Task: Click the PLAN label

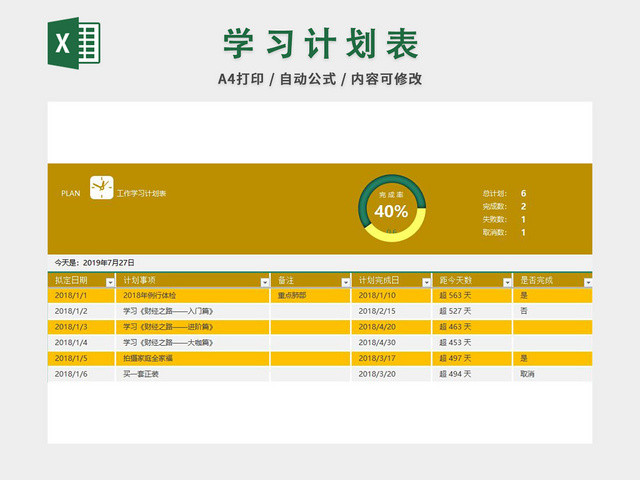Action: [71, 193]
